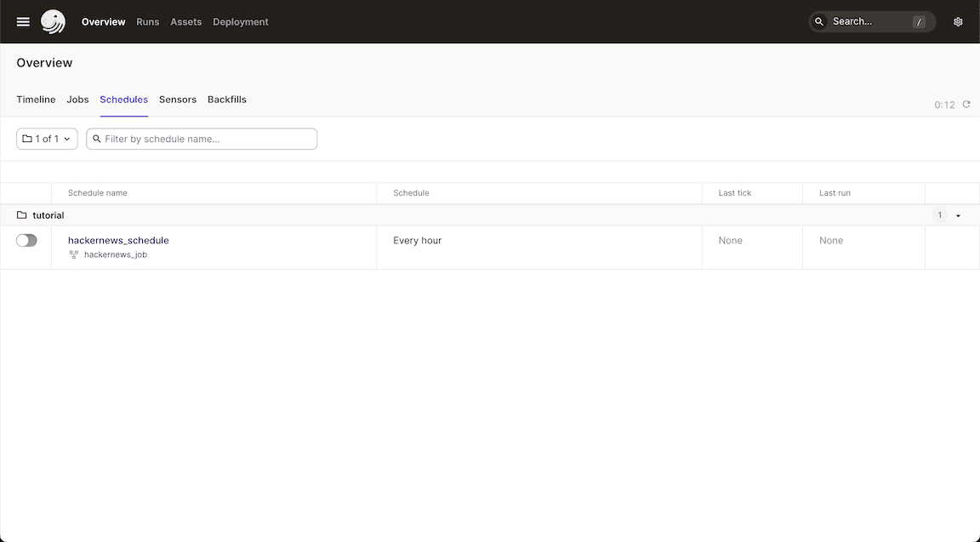Expand the dropdown arrow on the tutorial row
This screenshot has width=980, height=542.
[x=959, y=215]
